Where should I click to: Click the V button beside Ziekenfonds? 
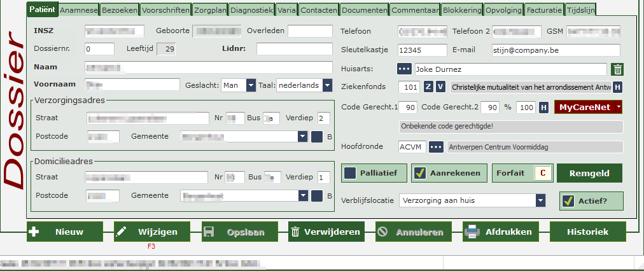point(440,87)
